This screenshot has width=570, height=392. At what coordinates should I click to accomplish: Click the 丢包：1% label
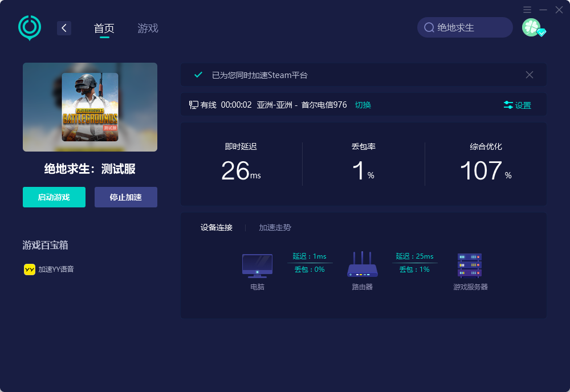pos(414,269)
